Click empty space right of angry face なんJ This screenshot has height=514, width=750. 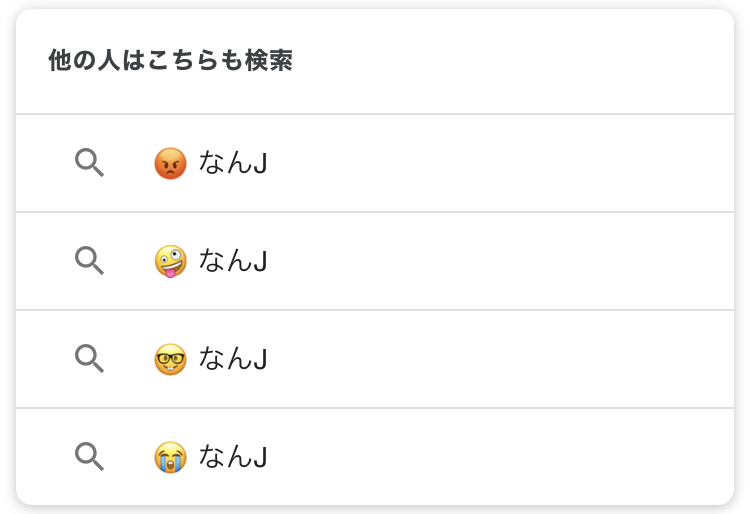pyautogui.click(x=500, y=163)
